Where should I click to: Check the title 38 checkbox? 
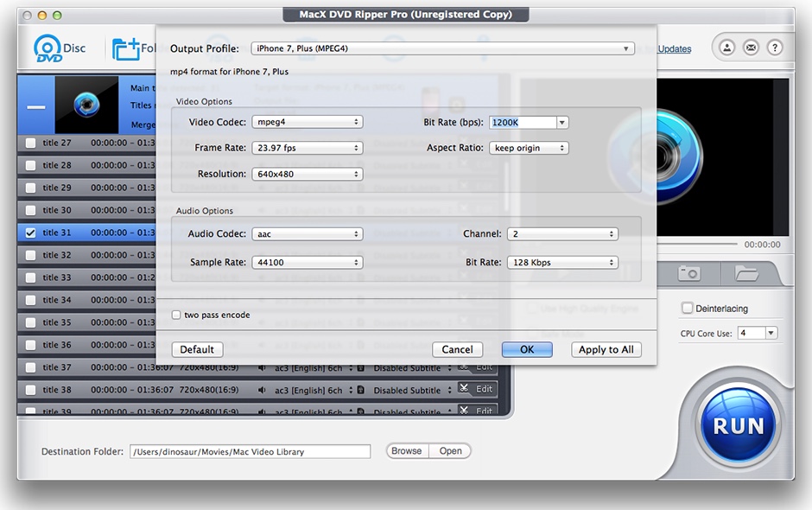[x=30, y=390]
